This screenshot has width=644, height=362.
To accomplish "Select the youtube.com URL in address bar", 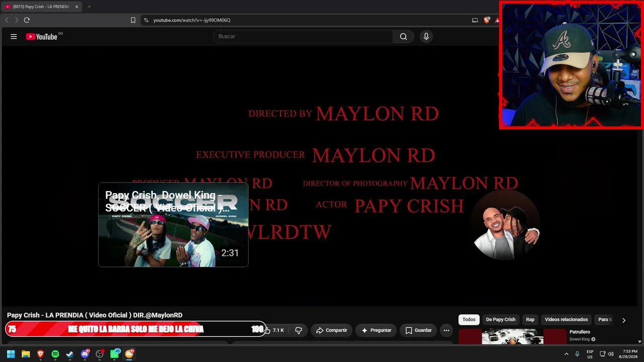I will coord(192,20).
